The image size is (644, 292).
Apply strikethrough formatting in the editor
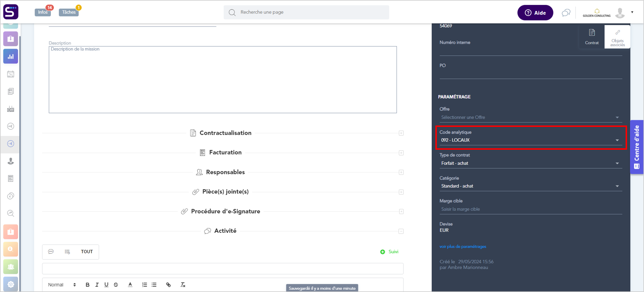click(116, 285)
